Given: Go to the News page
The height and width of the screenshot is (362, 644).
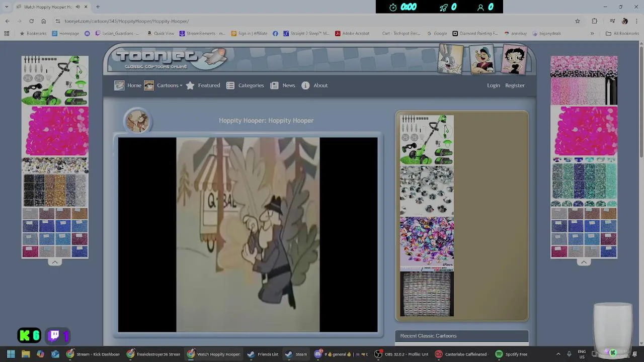Looking at the screenshot, I should pos(289,85).
